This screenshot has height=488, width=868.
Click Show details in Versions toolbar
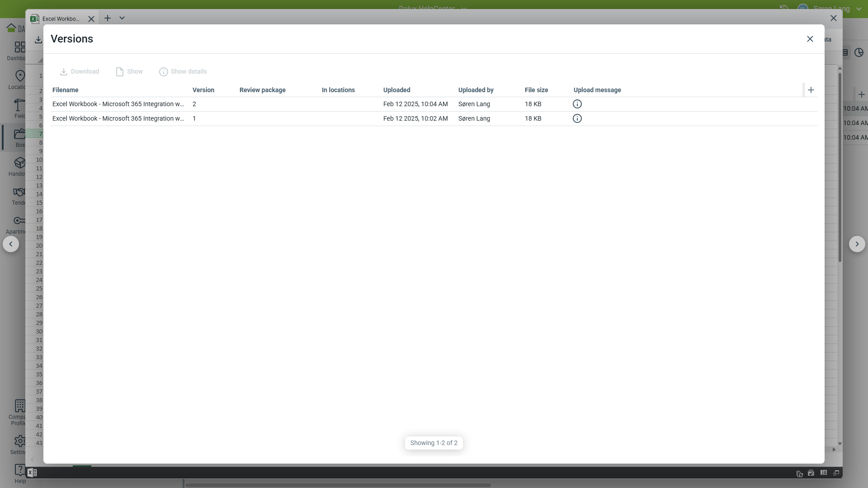coord(183,72)
